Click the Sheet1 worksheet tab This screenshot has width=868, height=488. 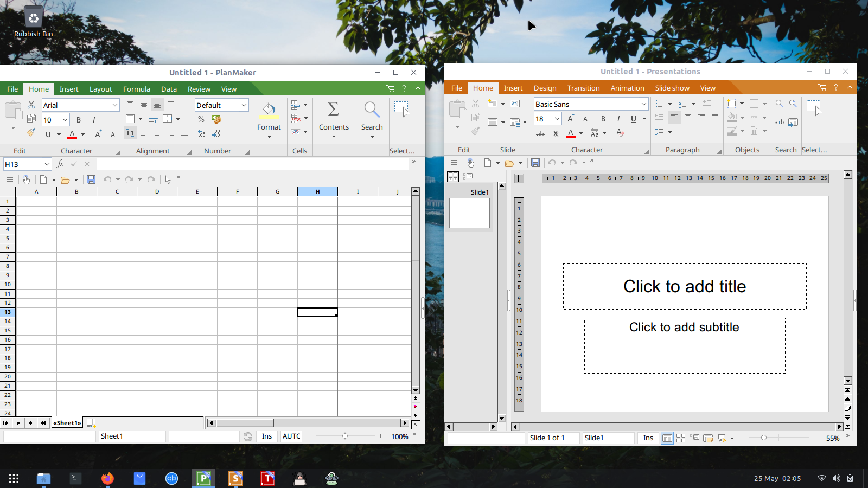pos(67,423)
